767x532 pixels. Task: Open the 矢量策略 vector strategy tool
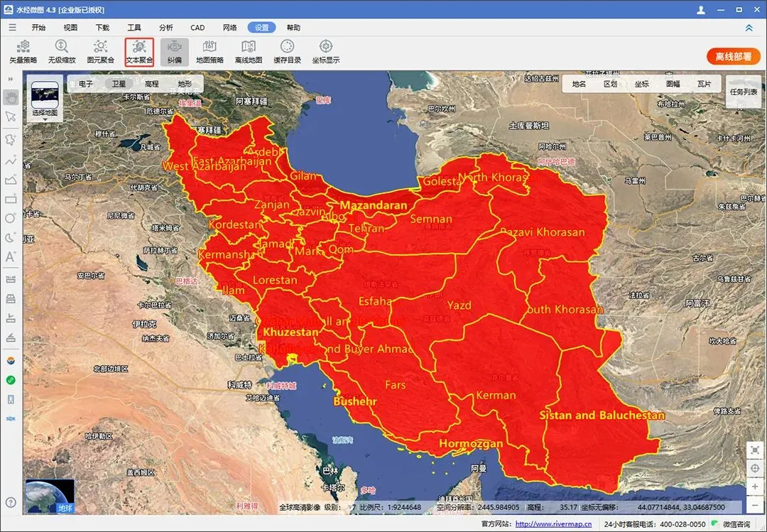(x=23, y=52)
